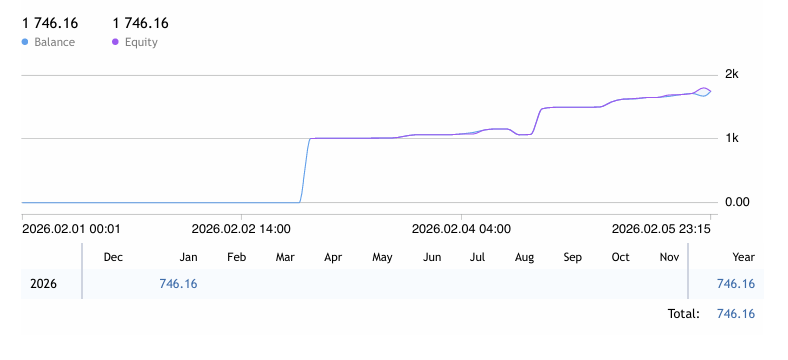Click the Oct column header
Viewport: 788px width, 360px height.
[620, 257]
